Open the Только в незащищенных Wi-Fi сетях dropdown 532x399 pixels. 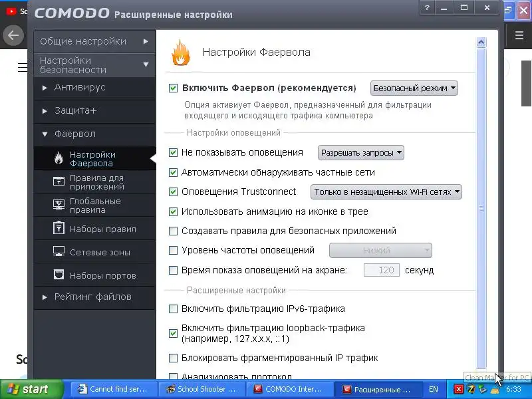tap(386, 192)
